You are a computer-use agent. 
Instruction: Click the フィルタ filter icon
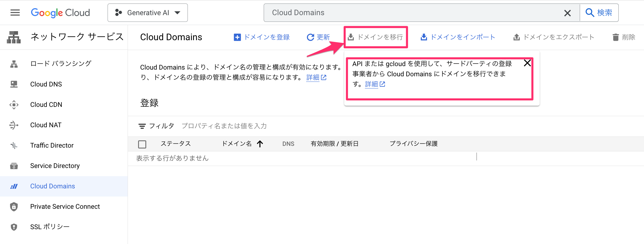[142, 126]
